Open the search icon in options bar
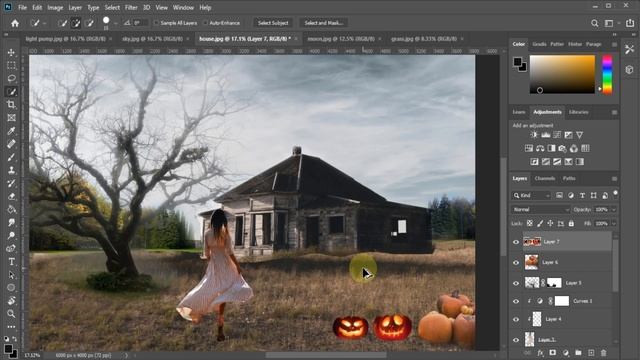 click(595, 23)
